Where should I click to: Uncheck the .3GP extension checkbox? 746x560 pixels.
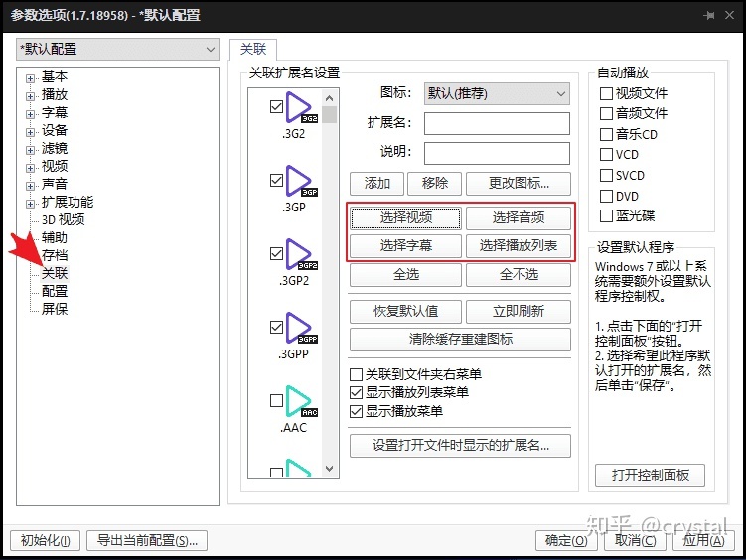click(x=276, y=180)
